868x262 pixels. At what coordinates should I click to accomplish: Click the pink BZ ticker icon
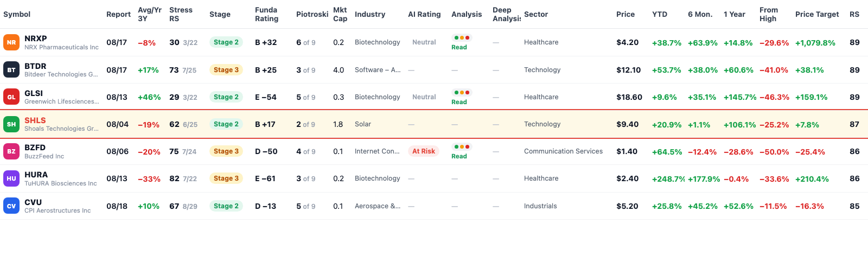coord(11,151)
